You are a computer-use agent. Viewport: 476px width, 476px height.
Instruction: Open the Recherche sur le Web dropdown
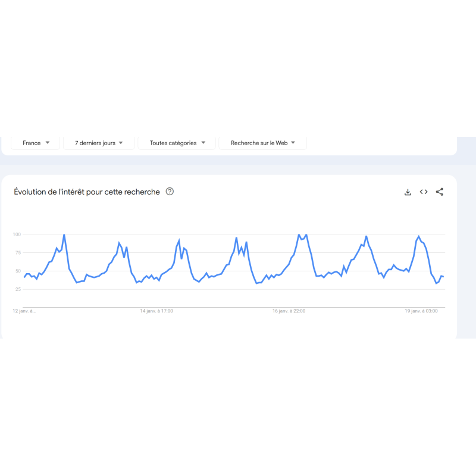coord(263,143)
